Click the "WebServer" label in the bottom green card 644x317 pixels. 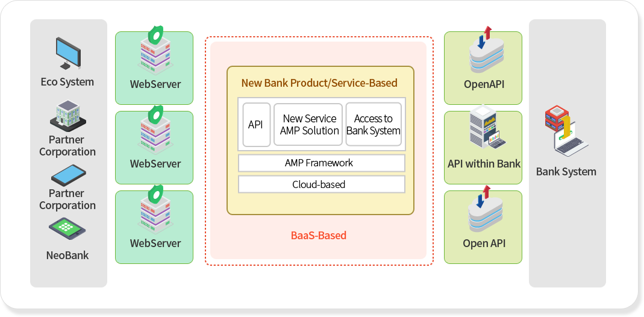coord(155,243)
